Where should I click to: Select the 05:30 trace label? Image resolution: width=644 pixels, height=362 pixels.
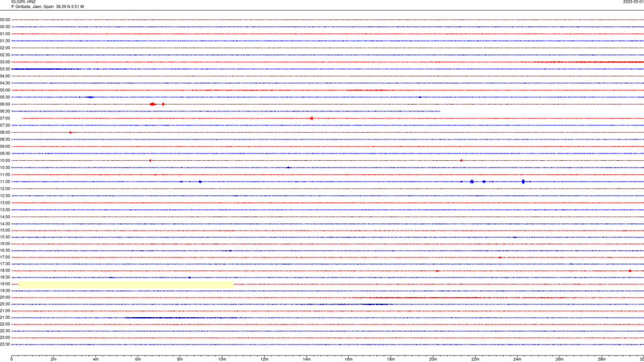(5, 97)
